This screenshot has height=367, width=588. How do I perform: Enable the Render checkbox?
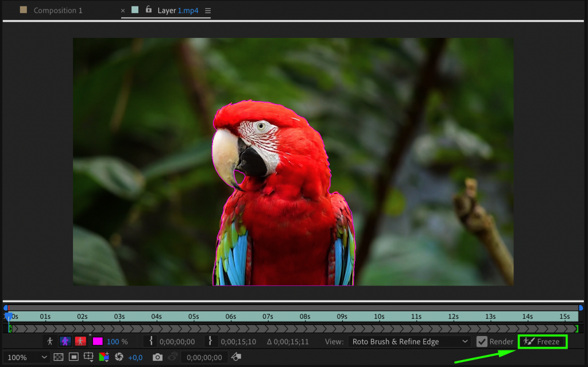[x=482, y=341]
